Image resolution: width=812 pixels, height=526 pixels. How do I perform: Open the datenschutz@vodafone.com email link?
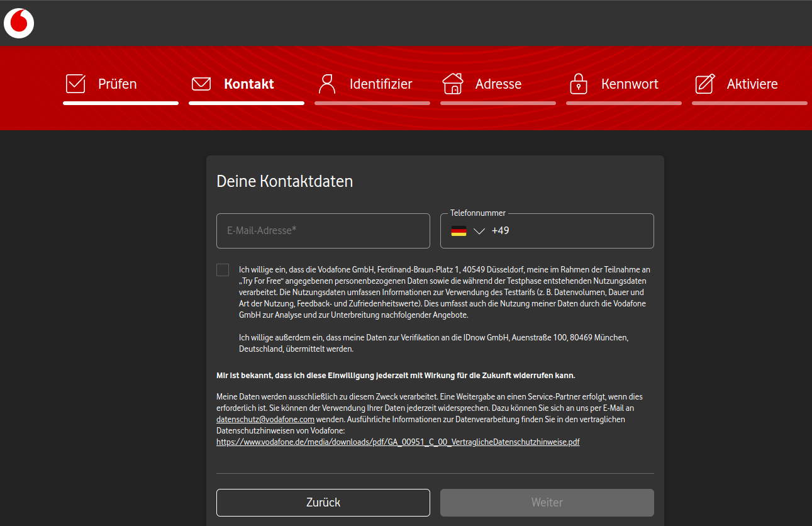coord(264,419)
